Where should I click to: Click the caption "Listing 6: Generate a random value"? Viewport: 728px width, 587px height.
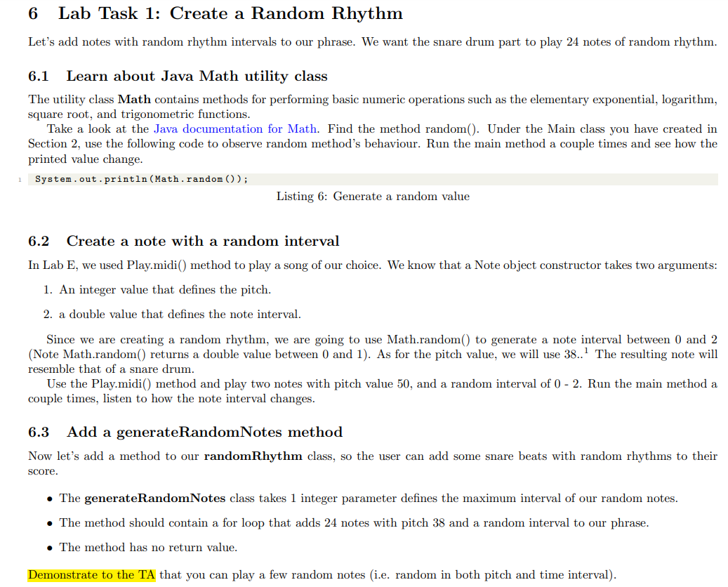click(x=373, y=196)
